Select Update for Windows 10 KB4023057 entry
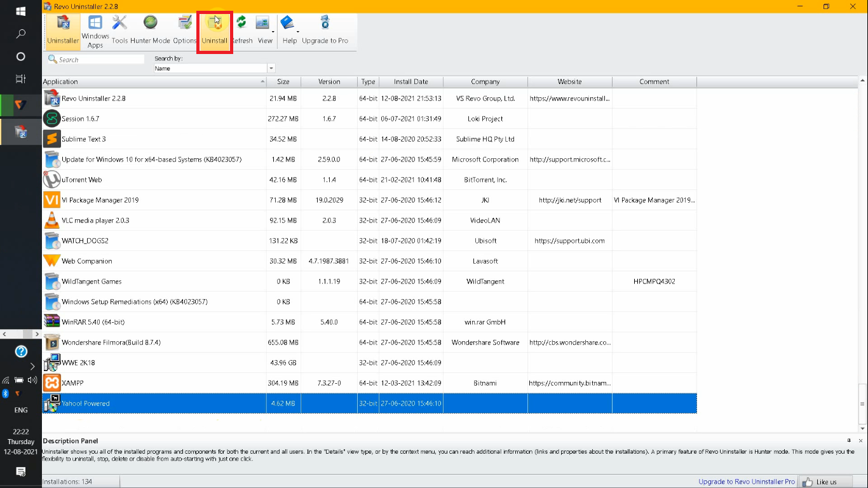 [369, 159]
